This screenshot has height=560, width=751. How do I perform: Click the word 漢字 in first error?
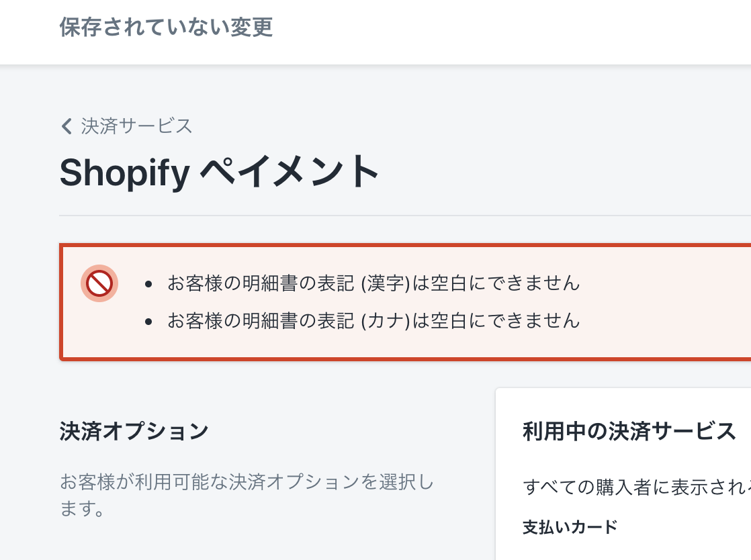pyautogui.click(x=384, y=283)
